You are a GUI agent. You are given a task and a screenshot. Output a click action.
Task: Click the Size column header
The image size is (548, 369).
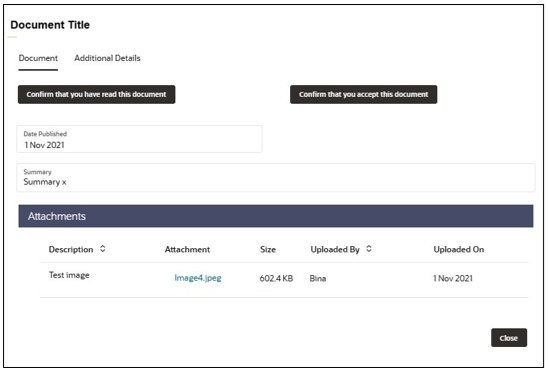[x=268, y=249]
